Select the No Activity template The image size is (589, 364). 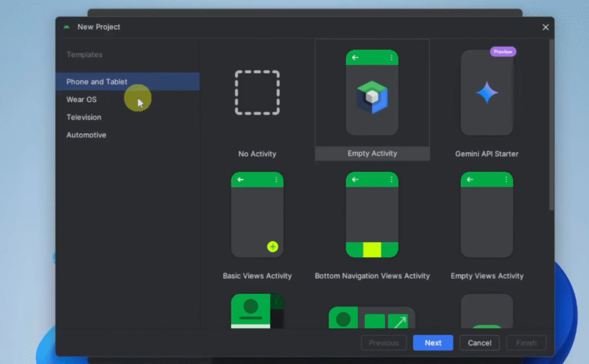click(257, 100)
